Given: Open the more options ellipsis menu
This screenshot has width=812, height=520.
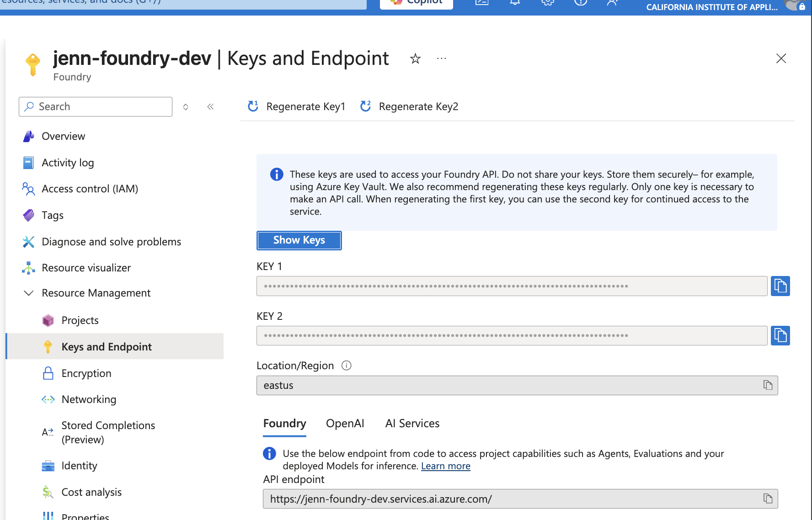Looking at the screenshot, I should pyautogui.click(x=441, y=58).
